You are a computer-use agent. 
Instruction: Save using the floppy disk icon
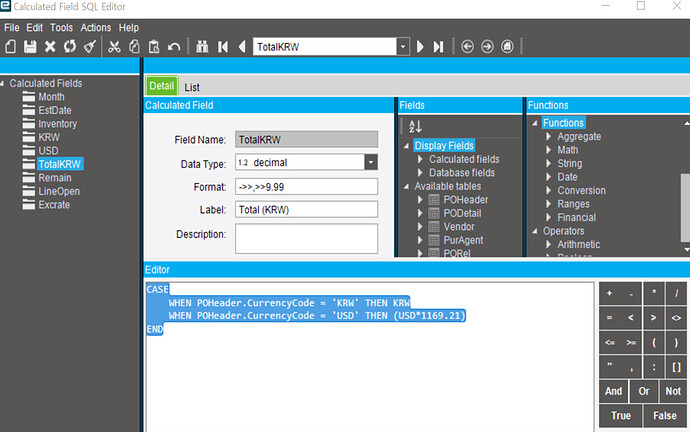click(x=30, y=47)
